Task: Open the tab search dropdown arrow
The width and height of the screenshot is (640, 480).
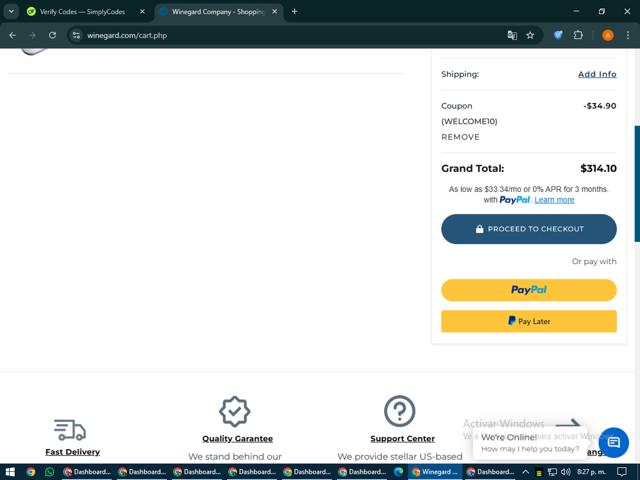Action: (11, 11)
